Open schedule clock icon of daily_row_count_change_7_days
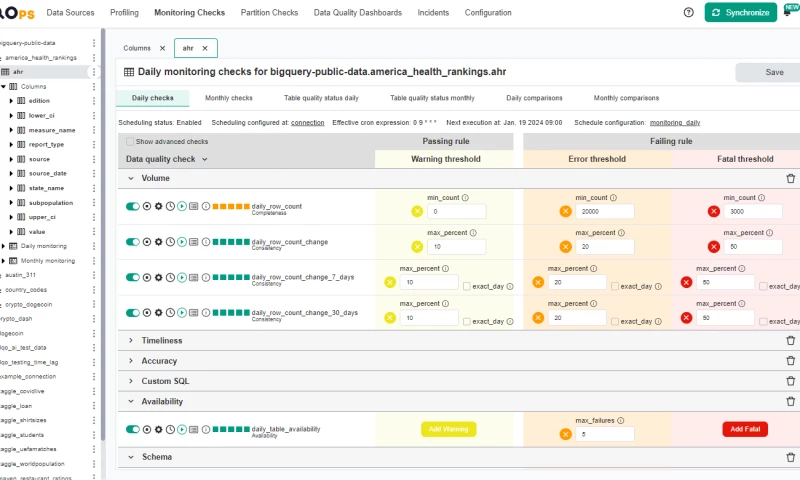Screen dimensions: 800x480 point(170,277)
